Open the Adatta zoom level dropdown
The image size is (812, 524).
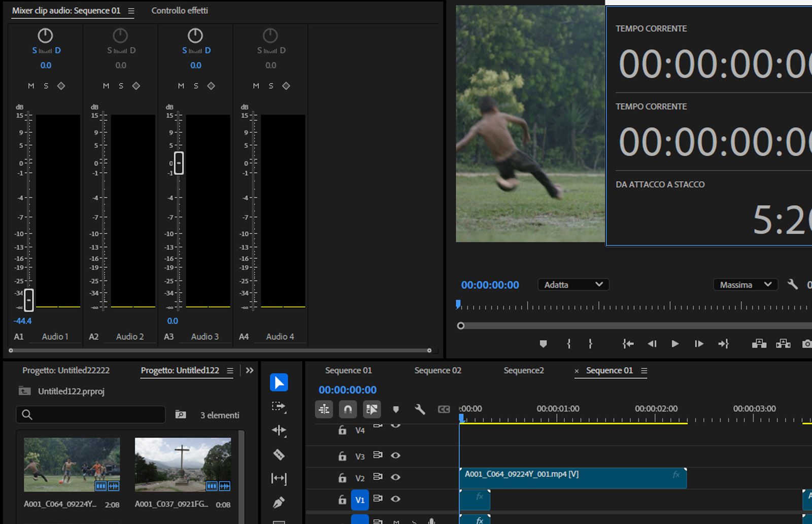tap(573, 285)
